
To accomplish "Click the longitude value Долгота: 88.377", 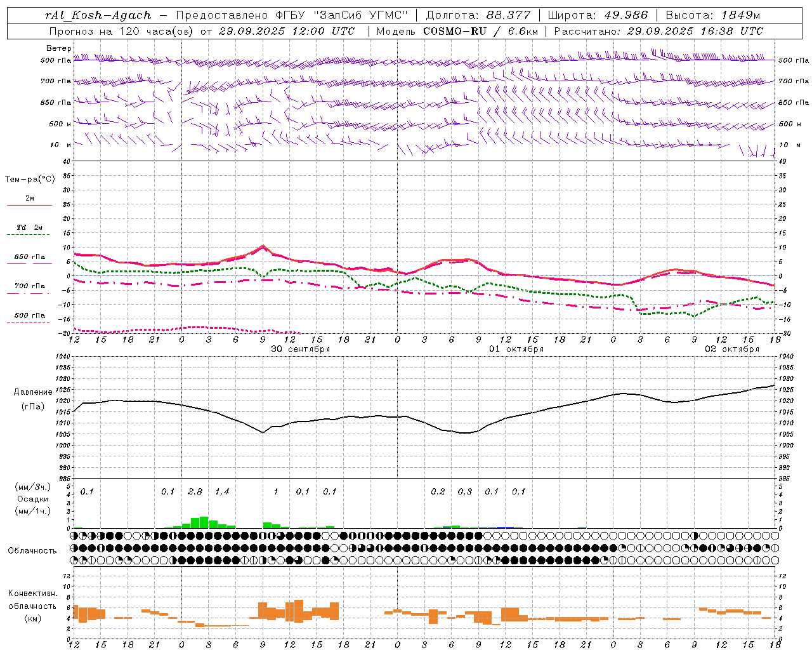I will pyautogui.click(x=478, y=15).
